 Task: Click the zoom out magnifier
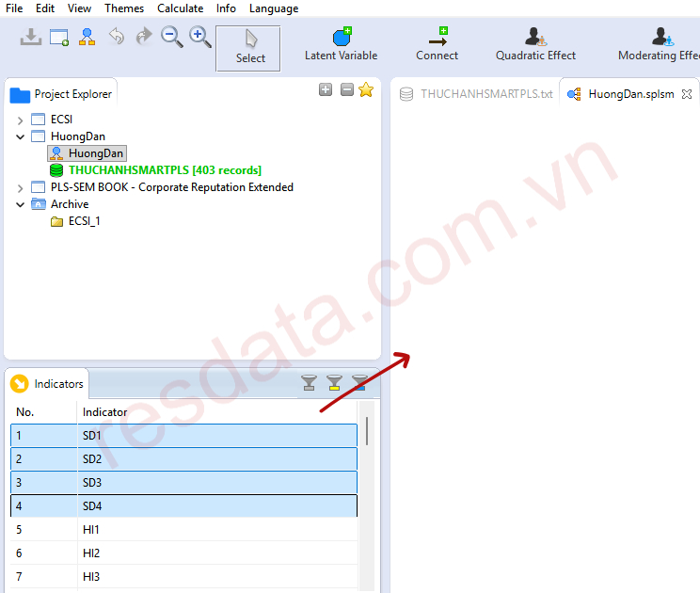tap(171, 37)
